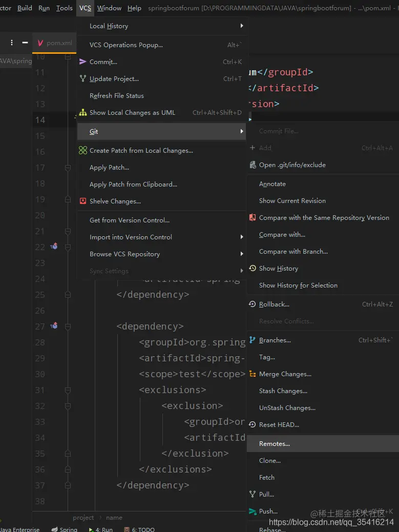Viewport: 399px width, 532px height.
Task: Open the Help menu
Action: [134, 8]
